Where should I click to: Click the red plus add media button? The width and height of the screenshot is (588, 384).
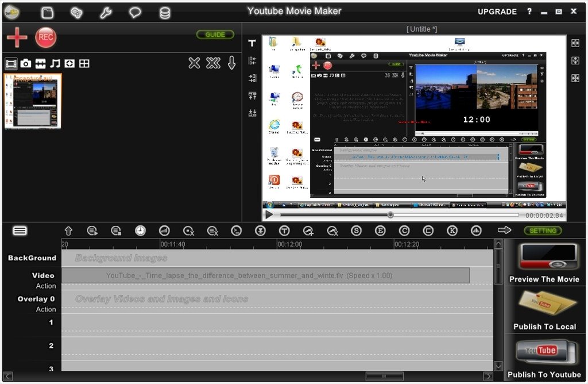click(17, 37)
